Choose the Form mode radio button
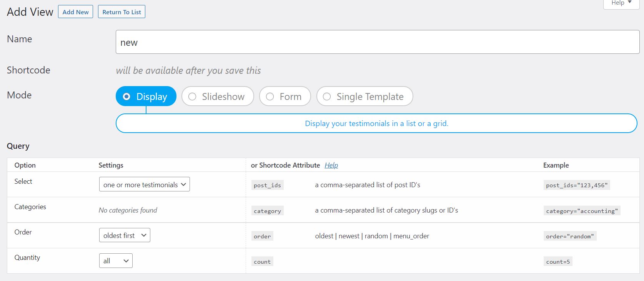 (x=270, y=96)
